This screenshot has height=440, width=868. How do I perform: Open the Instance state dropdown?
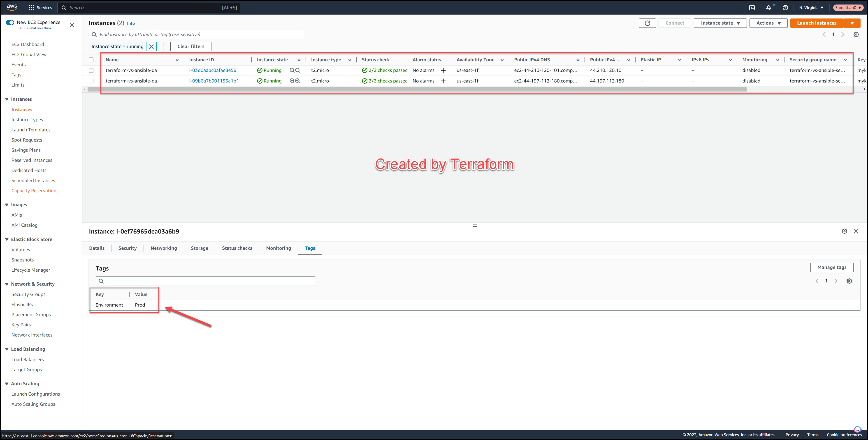pyautogui.click(x=720, y=23)
